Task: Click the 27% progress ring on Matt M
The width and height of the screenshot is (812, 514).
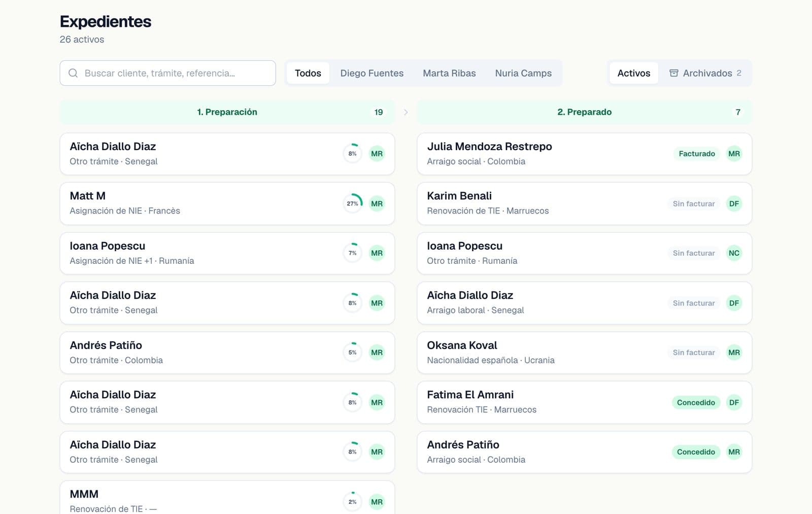Action: tap(353, 203)
